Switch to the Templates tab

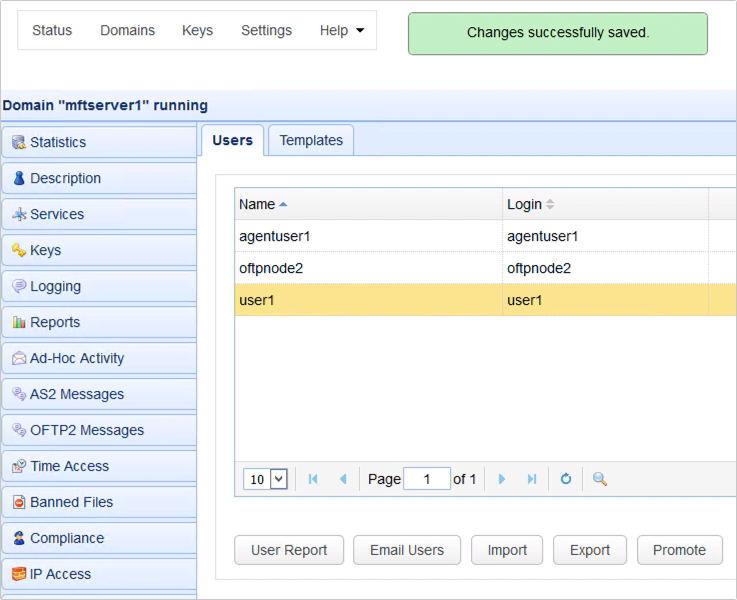(x=311, y=140)
